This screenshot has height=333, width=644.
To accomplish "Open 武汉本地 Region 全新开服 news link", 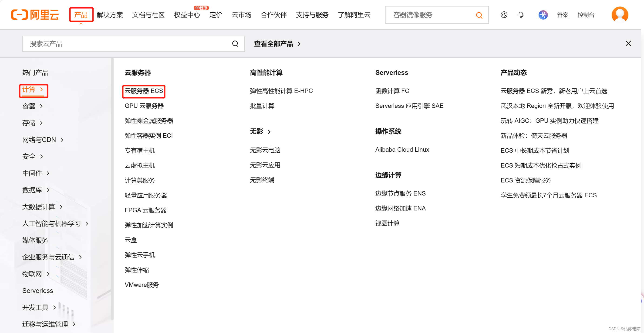I will click(557, 106).
